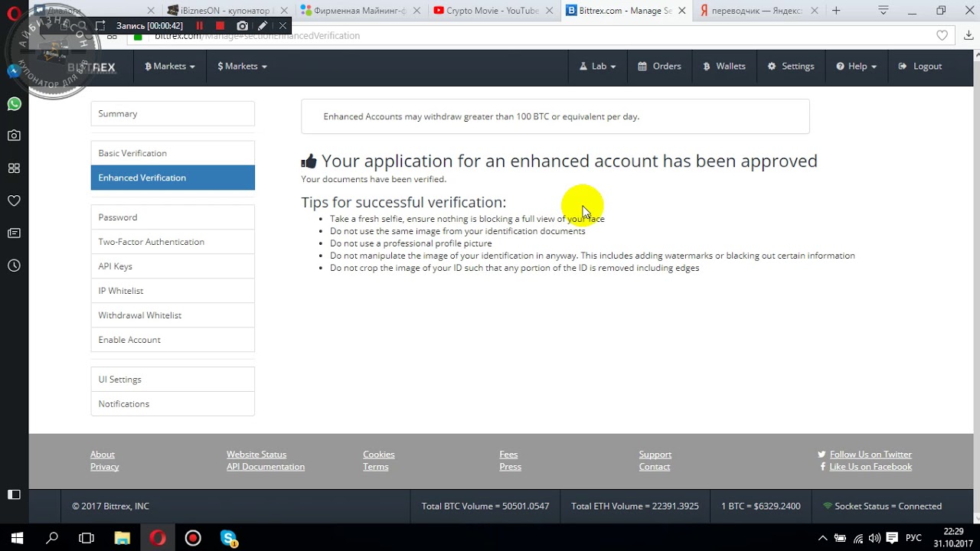The height and width of the screenshot is (551, 980).
Task: Bookmark page with address bar heart icon
Action: tap(942, 35)
